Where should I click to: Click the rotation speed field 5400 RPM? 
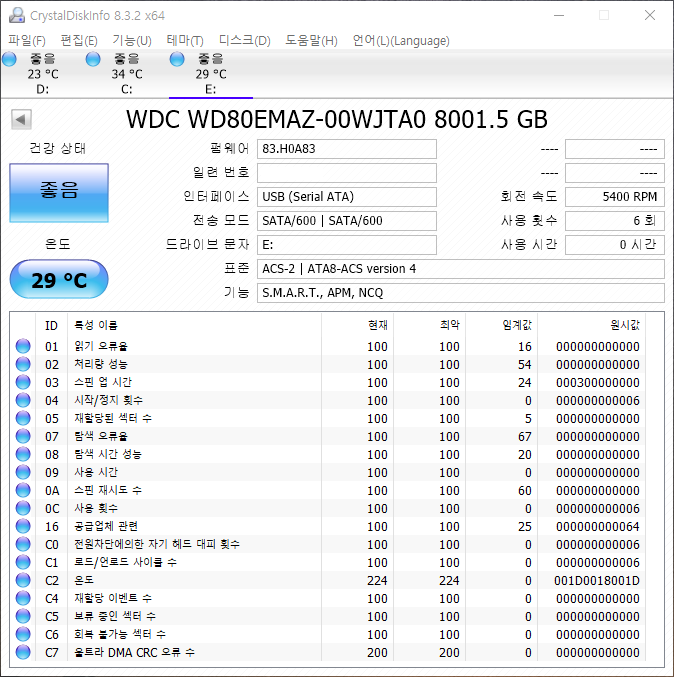[615, 197]
